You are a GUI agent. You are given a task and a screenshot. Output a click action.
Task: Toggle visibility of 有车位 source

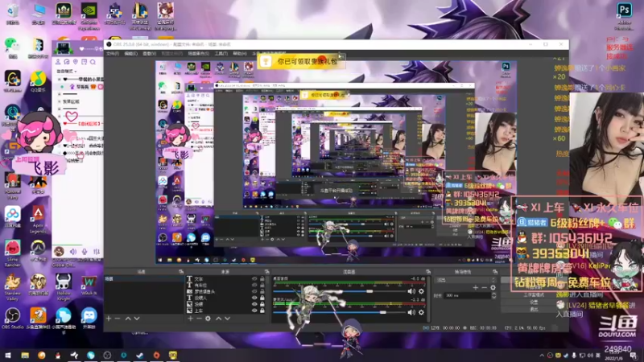pyautogui.click(x=254, y=285)
